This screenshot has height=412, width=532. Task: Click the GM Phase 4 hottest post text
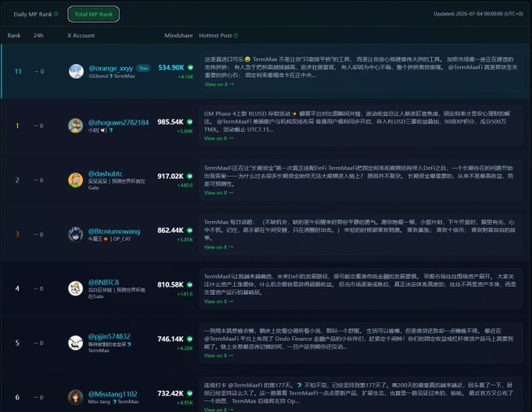(x=356, y=121)
